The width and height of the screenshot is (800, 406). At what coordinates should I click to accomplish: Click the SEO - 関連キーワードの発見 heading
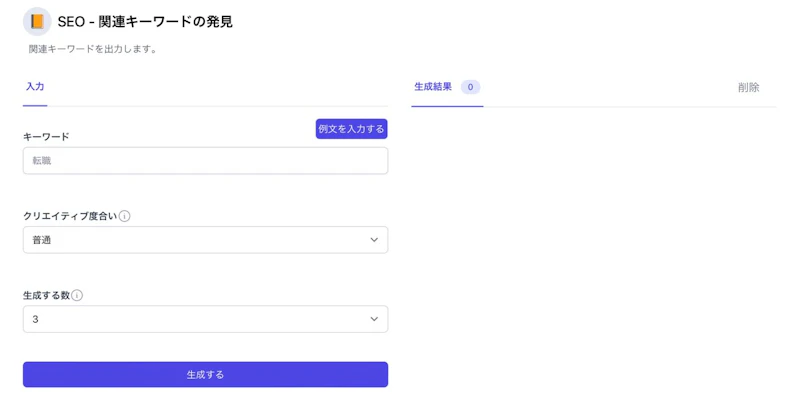point(145,21)
